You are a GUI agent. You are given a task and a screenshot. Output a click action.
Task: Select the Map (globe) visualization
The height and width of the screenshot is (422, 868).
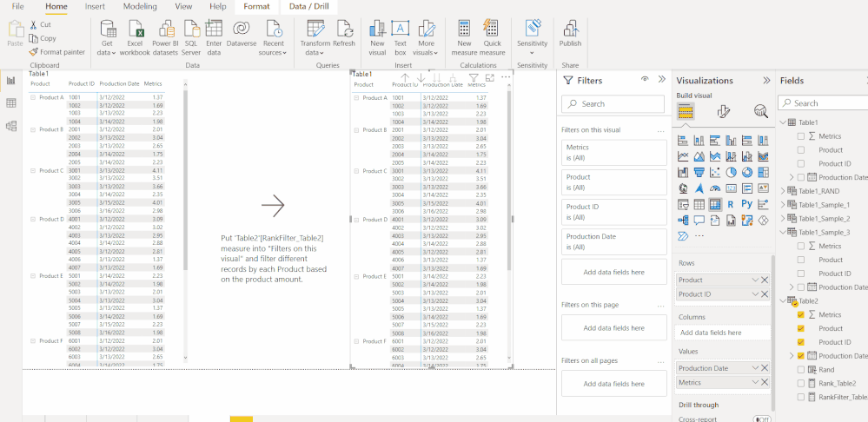click(x=683, y=188)
